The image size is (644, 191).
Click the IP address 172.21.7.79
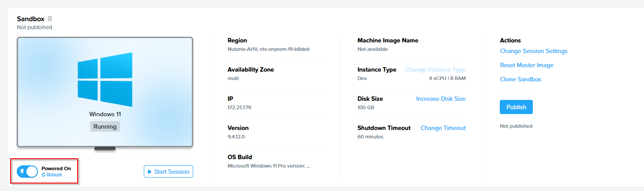click(x=239, y=107)
